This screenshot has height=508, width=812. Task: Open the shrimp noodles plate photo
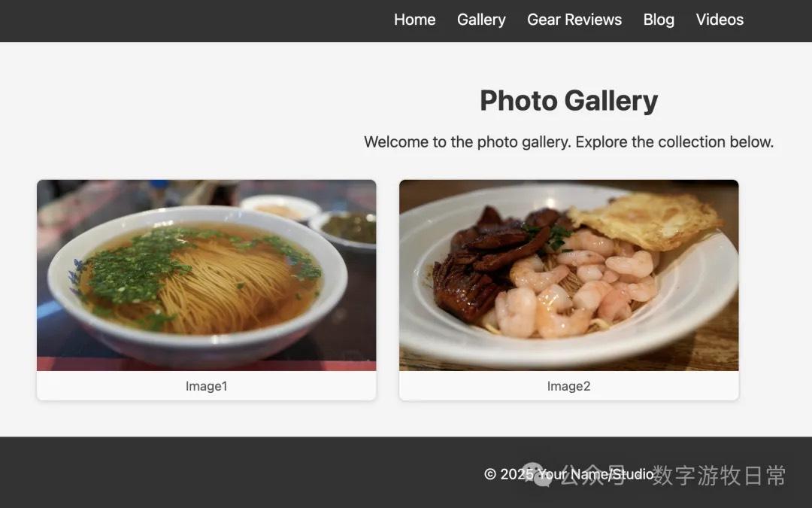click(568, 275)
